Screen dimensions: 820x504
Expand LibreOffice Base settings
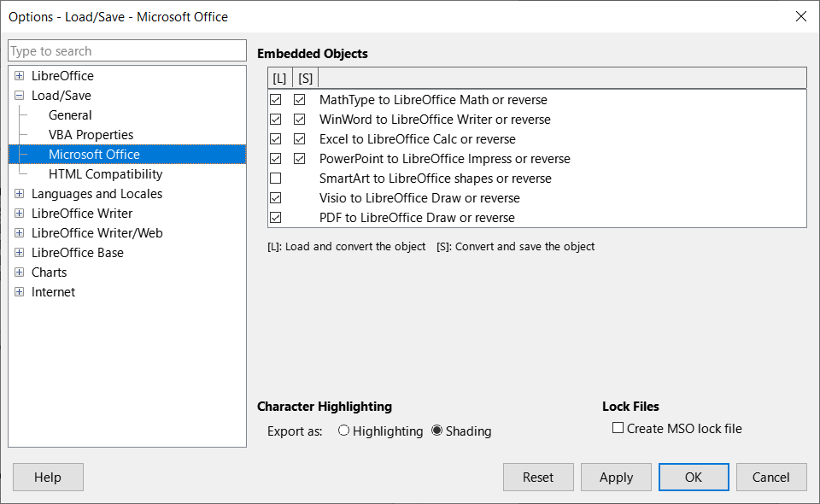19,252
